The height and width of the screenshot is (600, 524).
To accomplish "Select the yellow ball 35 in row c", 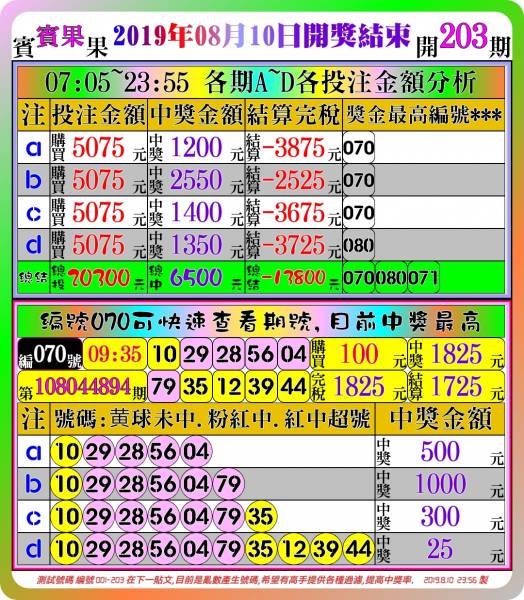I will click(261, 517).
